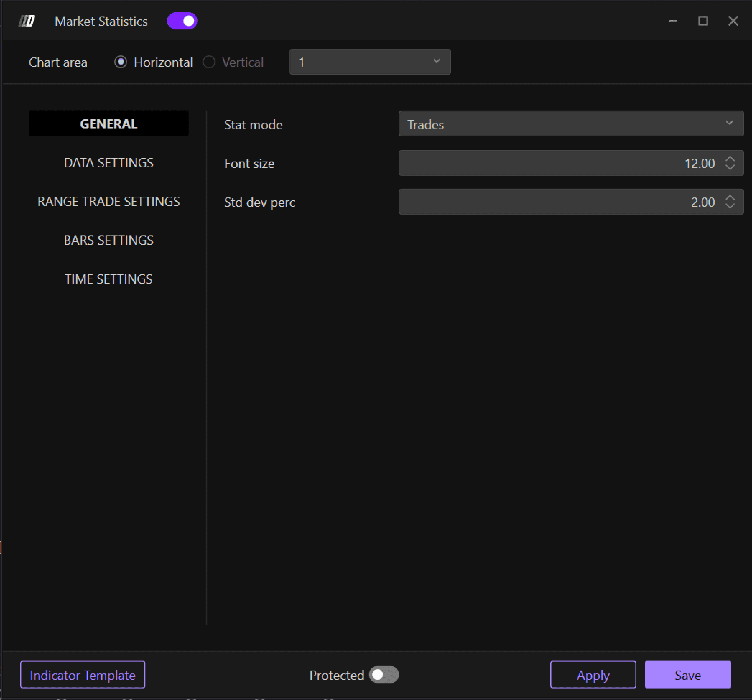Screen dimensions: 752x700
Task: Increase Font size with up arrow
Action: tap(730, 159)
